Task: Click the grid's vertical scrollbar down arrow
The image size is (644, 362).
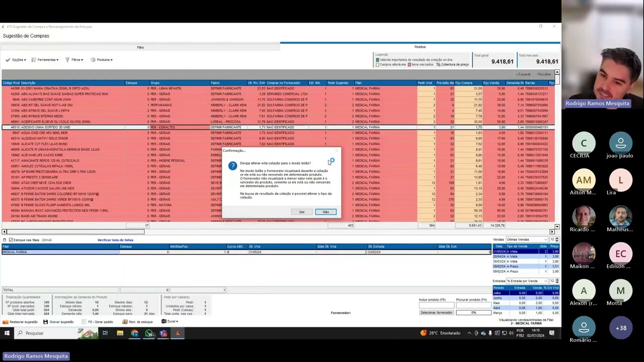Action: 557,227
